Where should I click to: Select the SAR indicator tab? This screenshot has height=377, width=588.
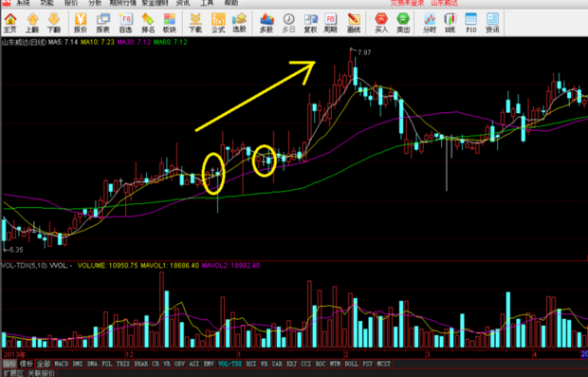point(278,364)
